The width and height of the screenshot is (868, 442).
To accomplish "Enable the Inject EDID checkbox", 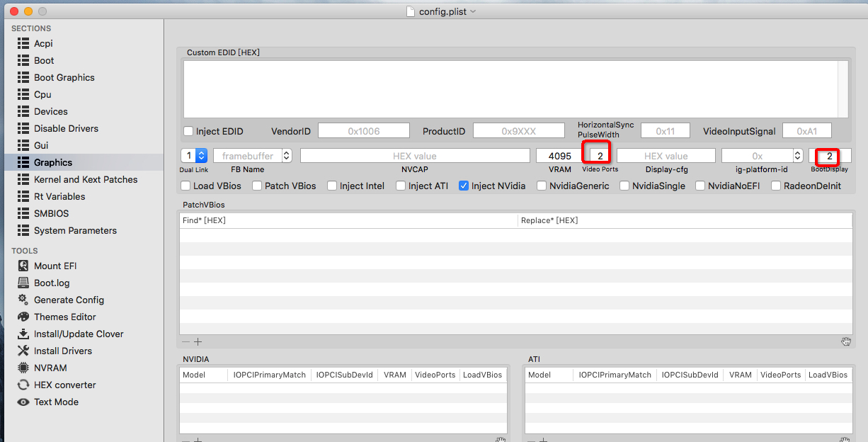I will tap(188, 131).
